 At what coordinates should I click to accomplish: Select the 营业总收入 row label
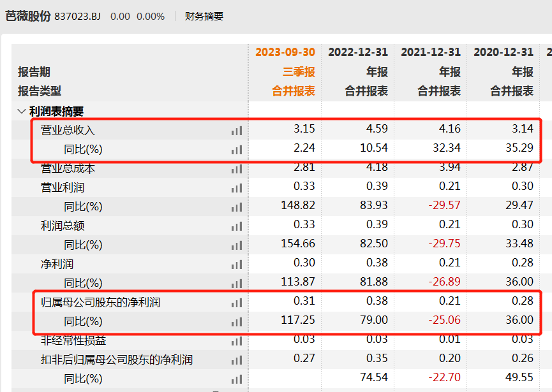tap(68, 130)
